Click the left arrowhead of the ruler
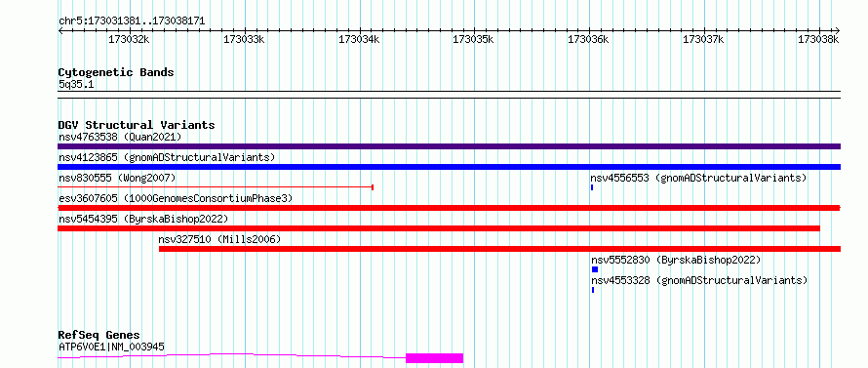 point(60,30)
